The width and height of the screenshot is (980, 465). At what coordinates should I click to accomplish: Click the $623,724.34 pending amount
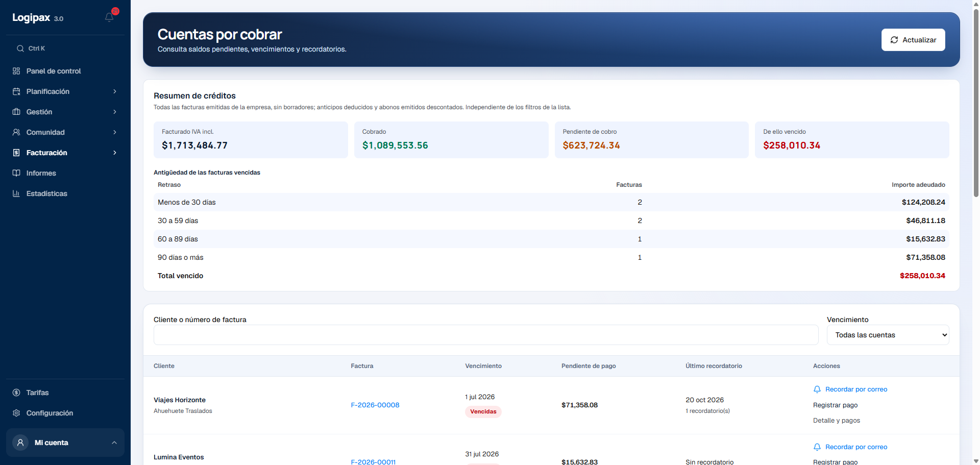[x=591, y=145]
